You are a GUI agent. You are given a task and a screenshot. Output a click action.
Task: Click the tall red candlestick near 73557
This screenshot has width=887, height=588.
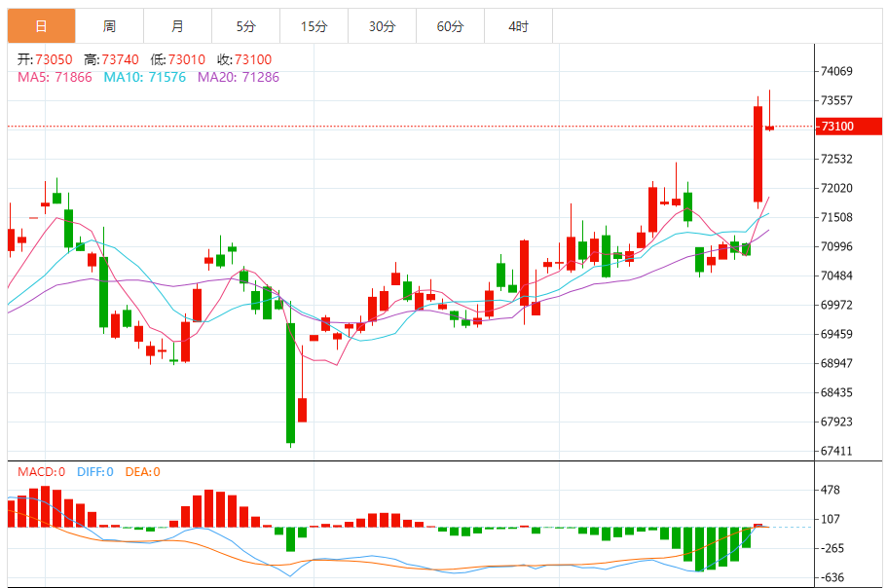758,154
